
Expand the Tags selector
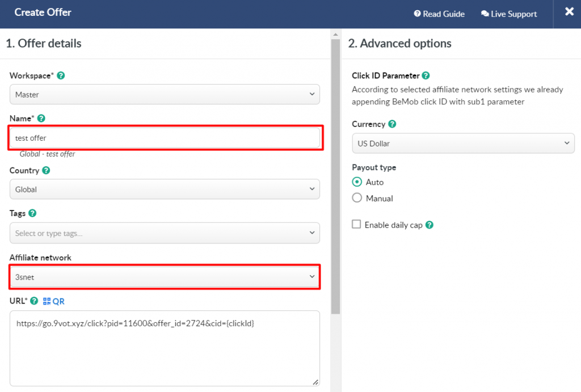pos(165,233)
